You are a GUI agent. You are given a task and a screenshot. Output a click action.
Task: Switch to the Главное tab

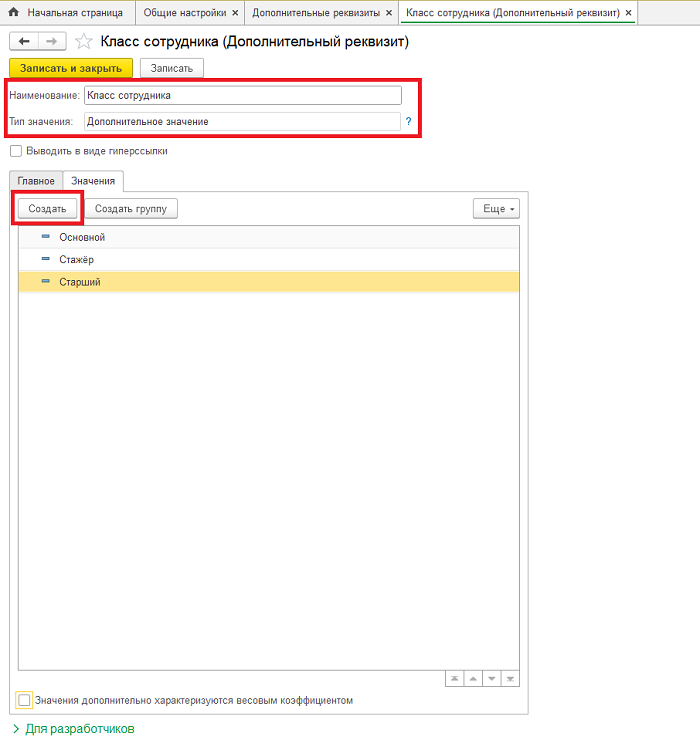[x=36, y=181]
